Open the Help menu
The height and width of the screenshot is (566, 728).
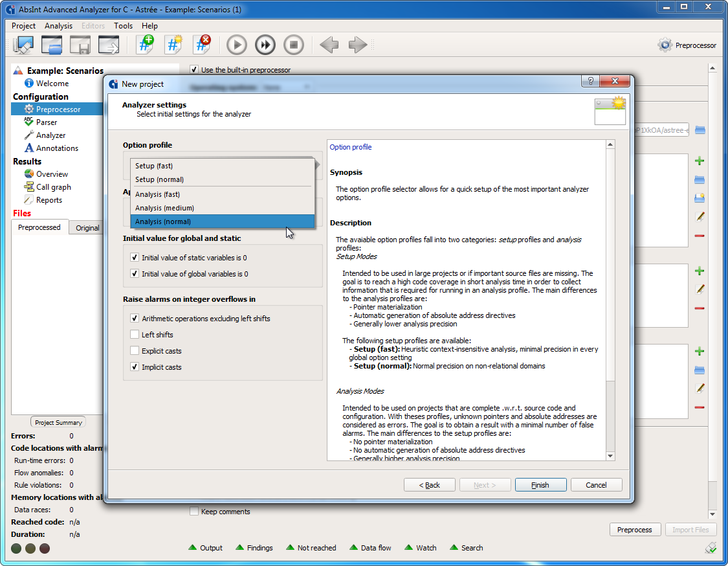(149, 25)
